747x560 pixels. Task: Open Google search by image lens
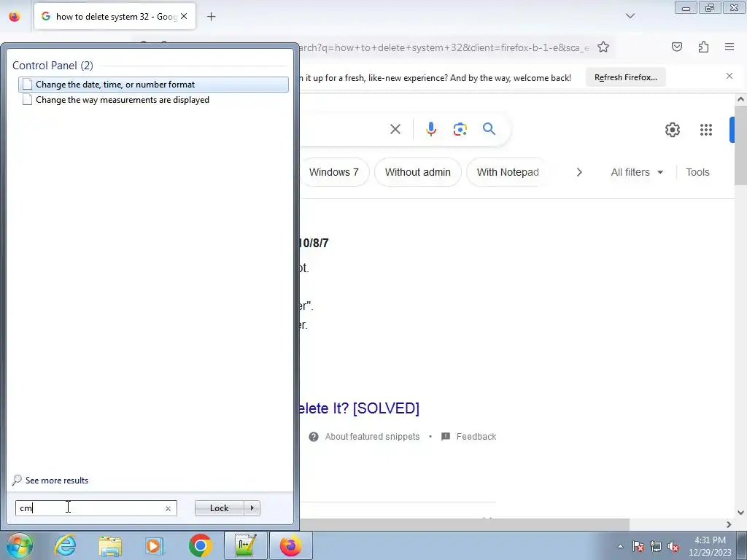(460, 129)
